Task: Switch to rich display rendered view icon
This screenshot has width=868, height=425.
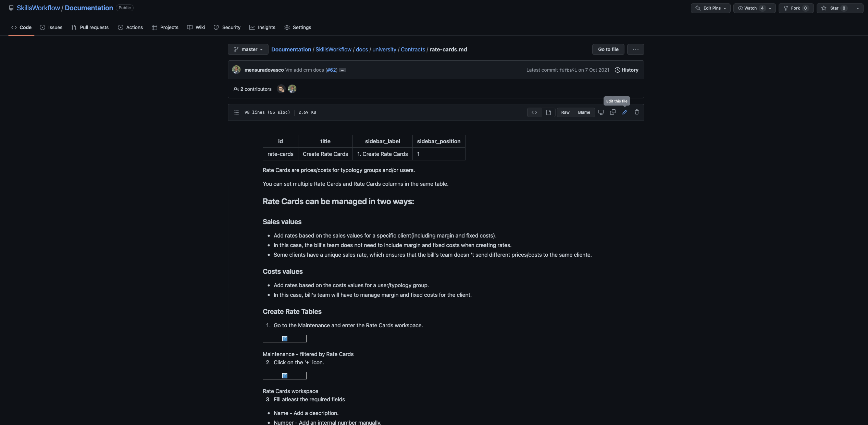Action: pyautogui.click(x=548, y=112)
